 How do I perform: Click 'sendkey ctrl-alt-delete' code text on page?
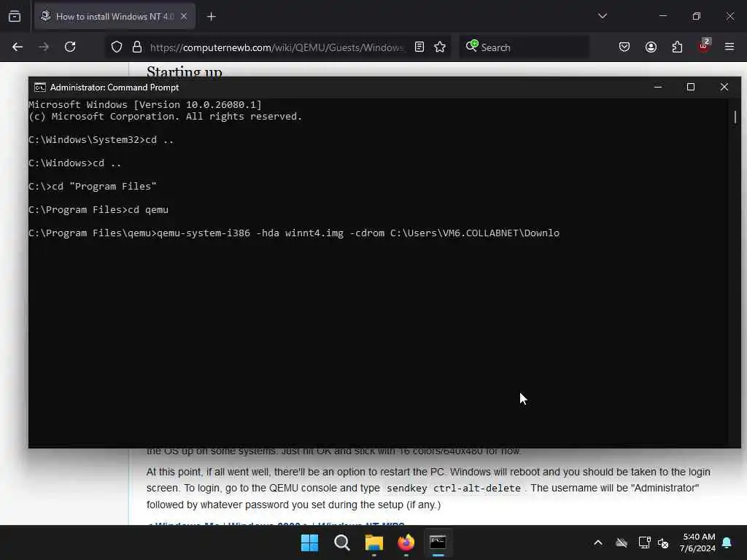point(454,488)
